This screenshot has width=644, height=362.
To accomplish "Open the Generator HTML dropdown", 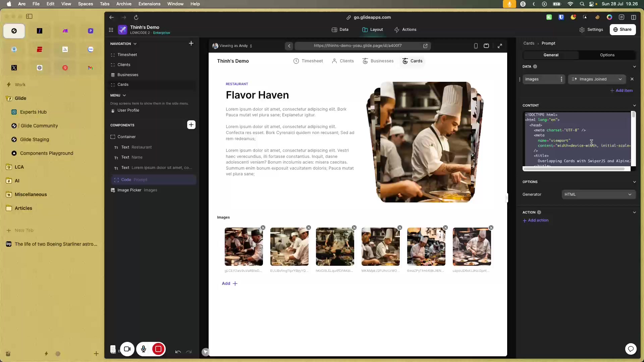I will [598, 194].
